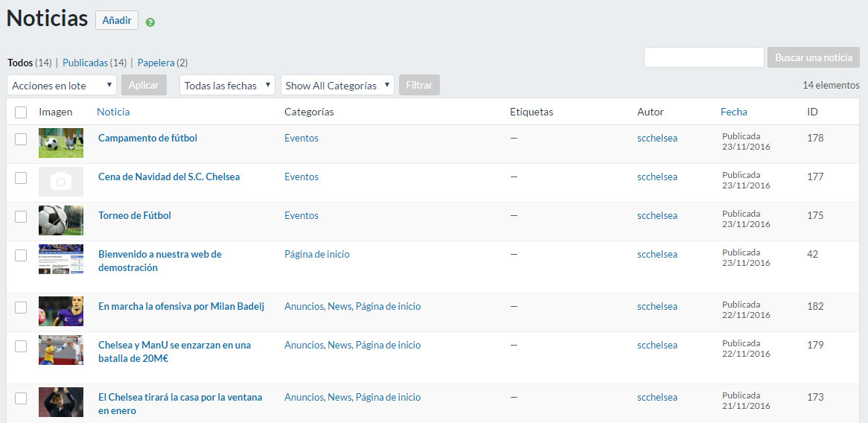
Task: Expand the Todas las fechas date filter
Action: pyautogui.click(x=227, y=86)
